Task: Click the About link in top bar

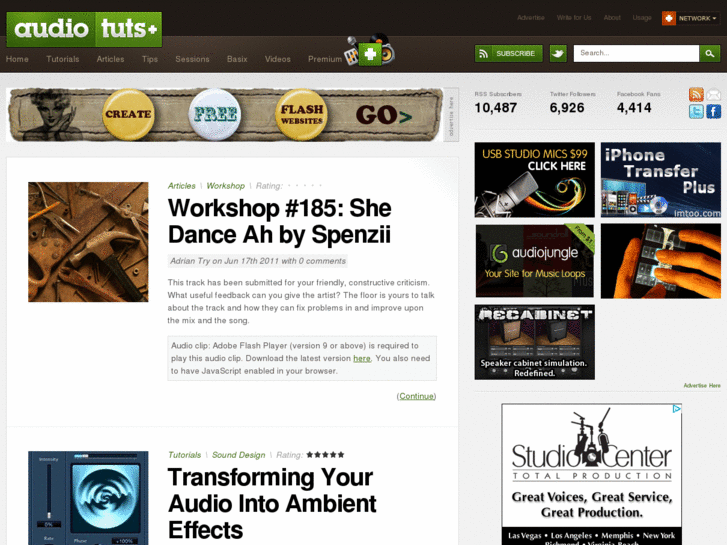Action: [x=612, y=18]
